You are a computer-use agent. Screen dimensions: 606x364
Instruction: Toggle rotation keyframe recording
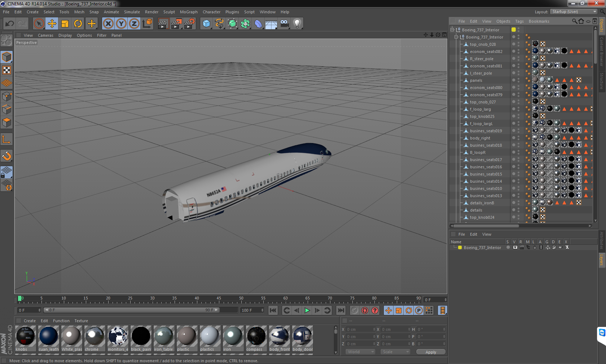coord(409,310)
